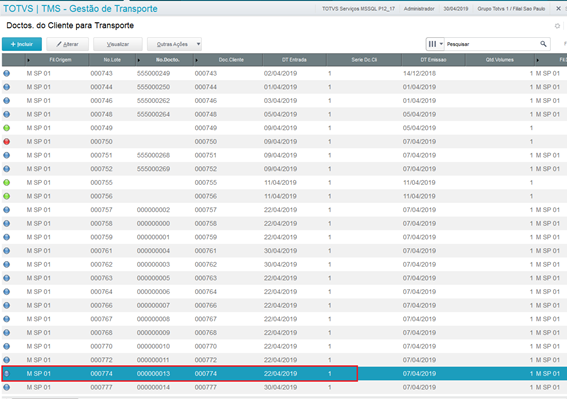Click the blue status icon for lot 000762

[x=7, y=264]
